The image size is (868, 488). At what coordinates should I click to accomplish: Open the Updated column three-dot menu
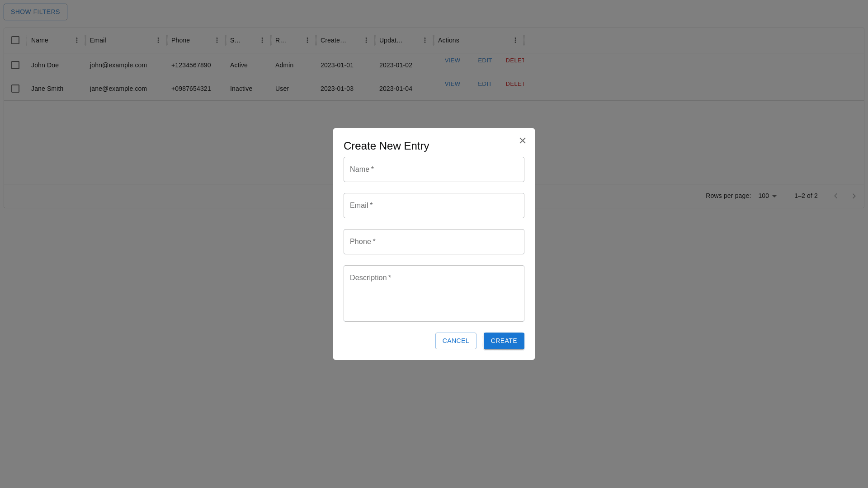coord(425,40)
